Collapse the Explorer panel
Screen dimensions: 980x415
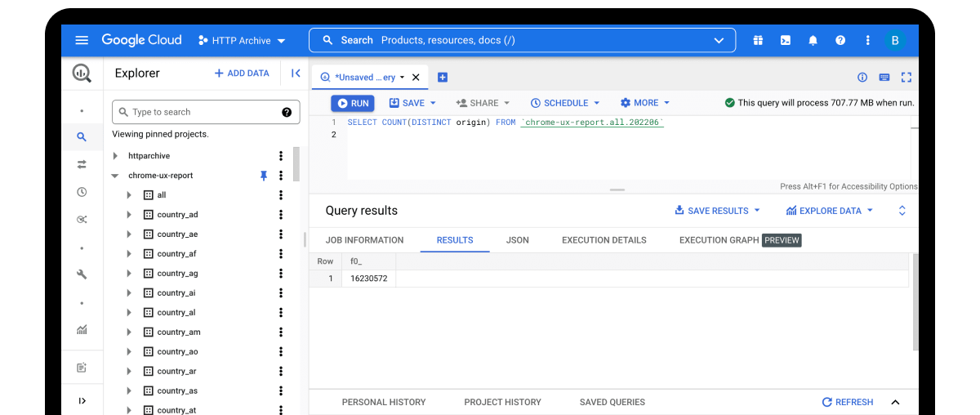(296, 74)
